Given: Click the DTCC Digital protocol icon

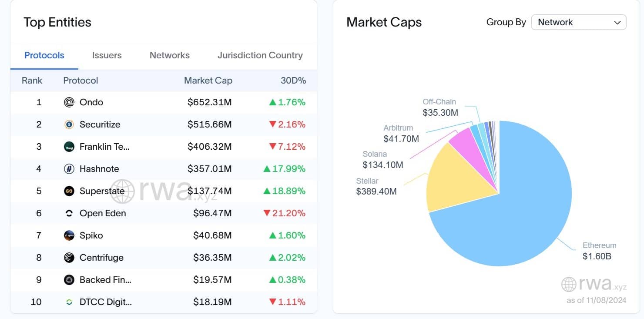Looking at the screenshot, I should pos(68,302).
